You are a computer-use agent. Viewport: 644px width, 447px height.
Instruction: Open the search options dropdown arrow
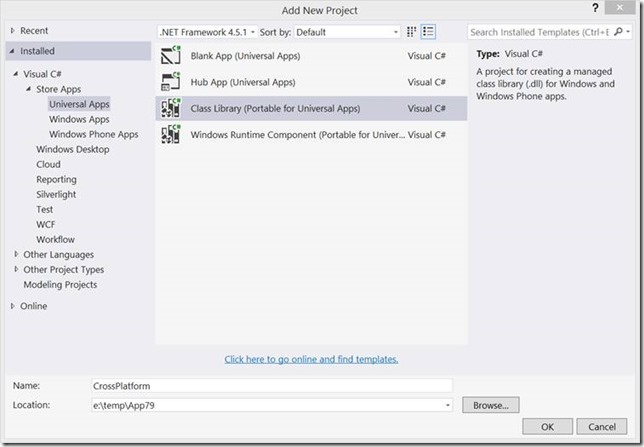click(628, 32)
